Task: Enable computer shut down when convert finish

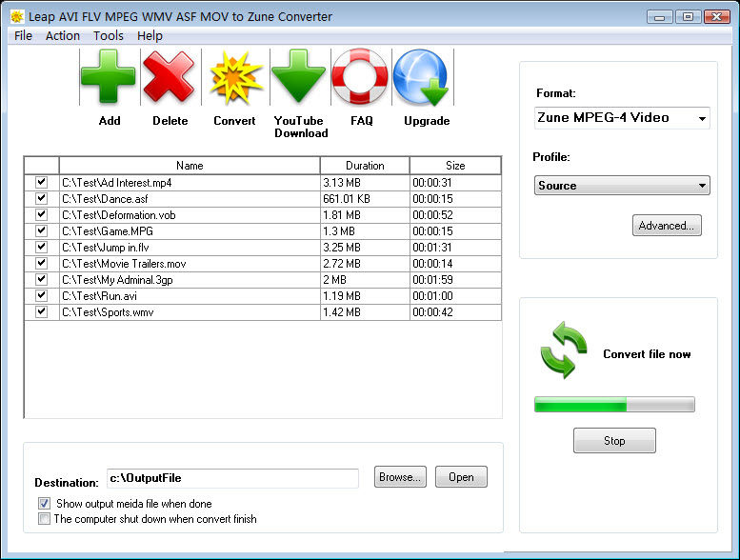Action: 45,519
